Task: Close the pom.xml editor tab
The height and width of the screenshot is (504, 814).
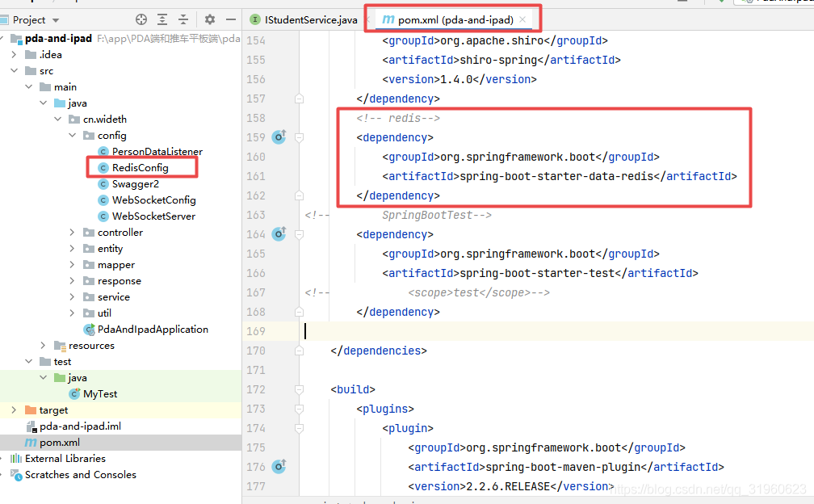Action: (522, 19)
